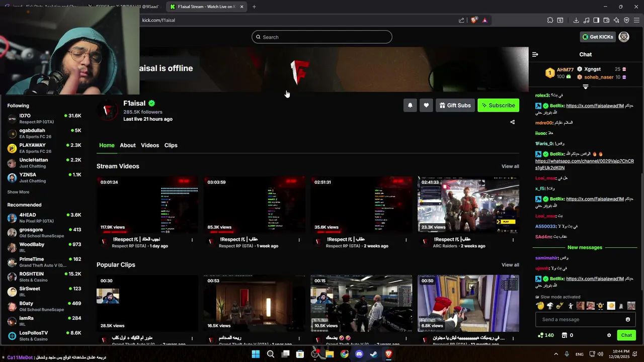Click share page icon in address bar
Viewport: 644px width, 362px height.
(461, 20)
